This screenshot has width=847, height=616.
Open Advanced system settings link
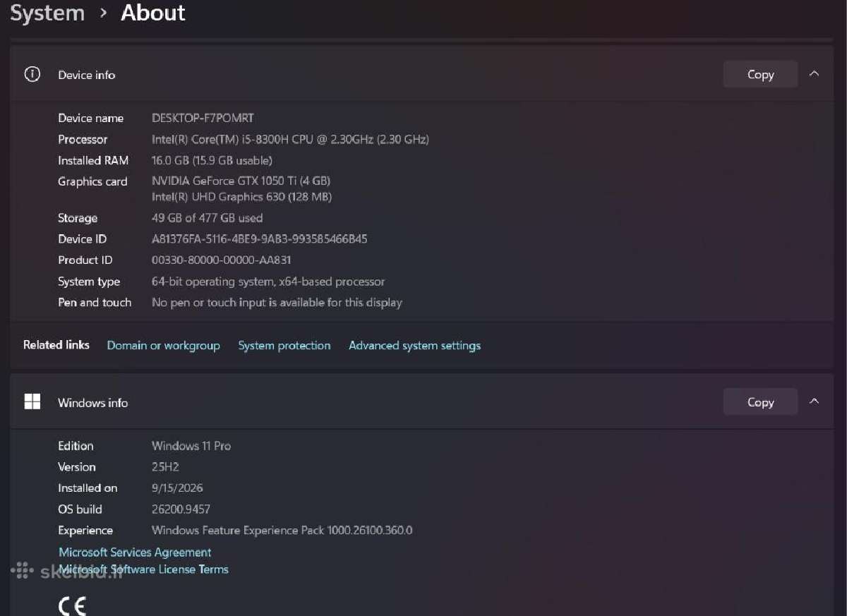tap(414, 346)
